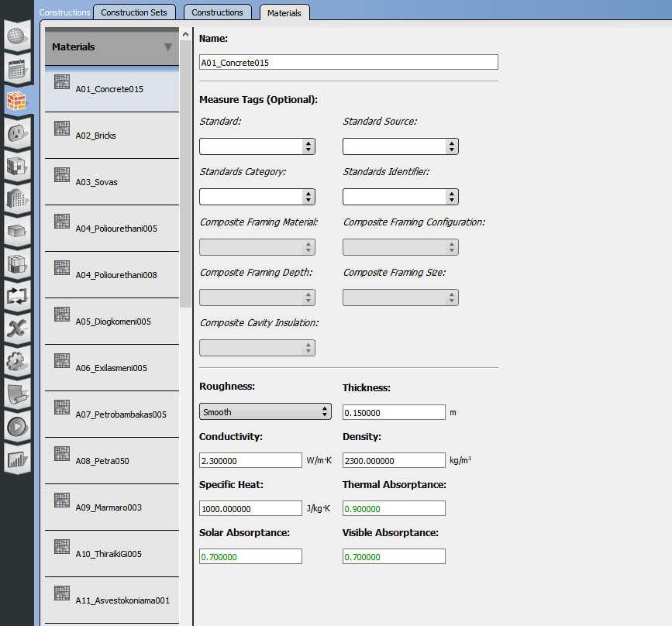Open the Composite Framing Configuration dropdown

(x=400, y=247)
